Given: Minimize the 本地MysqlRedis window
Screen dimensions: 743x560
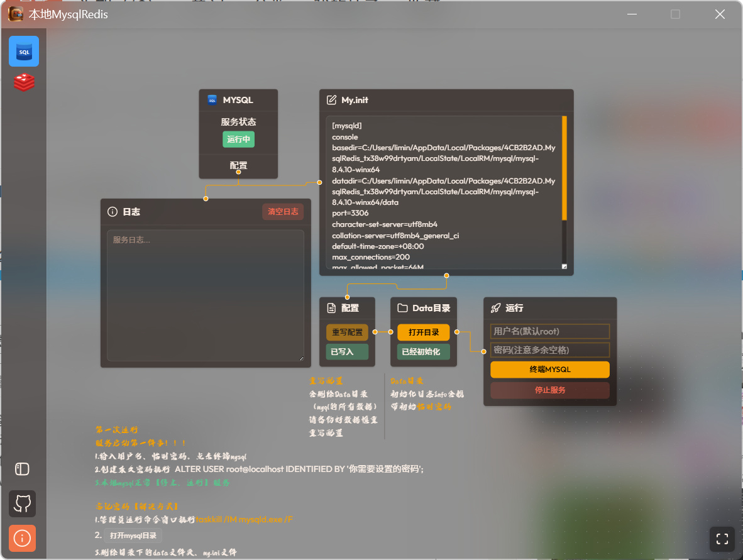Looking at the screenshot, I should click(632, 14).
